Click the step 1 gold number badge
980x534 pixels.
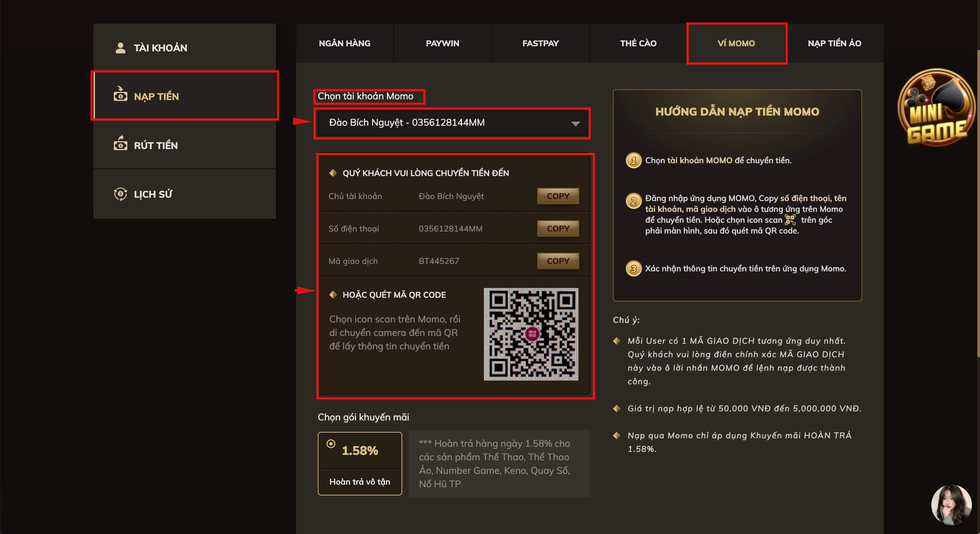tap(634, 160)
